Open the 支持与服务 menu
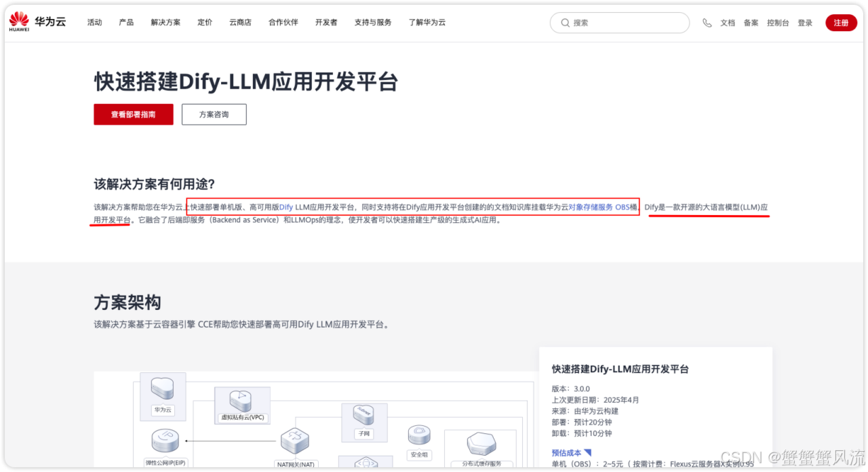The image size is (868, 472). pyautogui.click(x=373, y=22)
